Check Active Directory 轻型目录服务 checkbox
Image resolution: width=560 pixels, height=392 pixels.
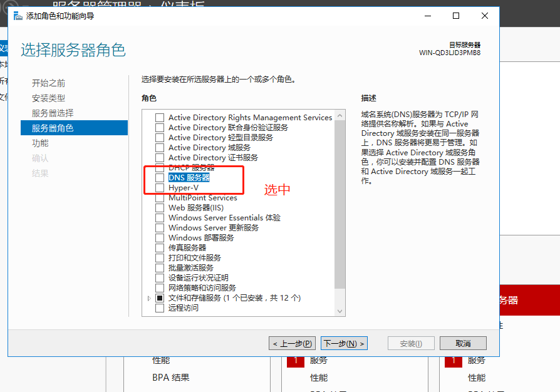[160, 137]
